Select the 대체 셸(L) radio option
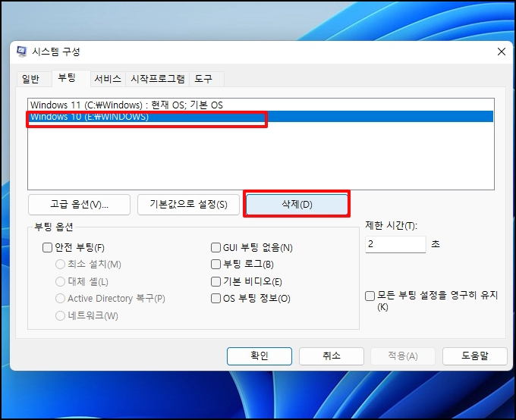This screenshot has width=516, height=420. (60, 281)
